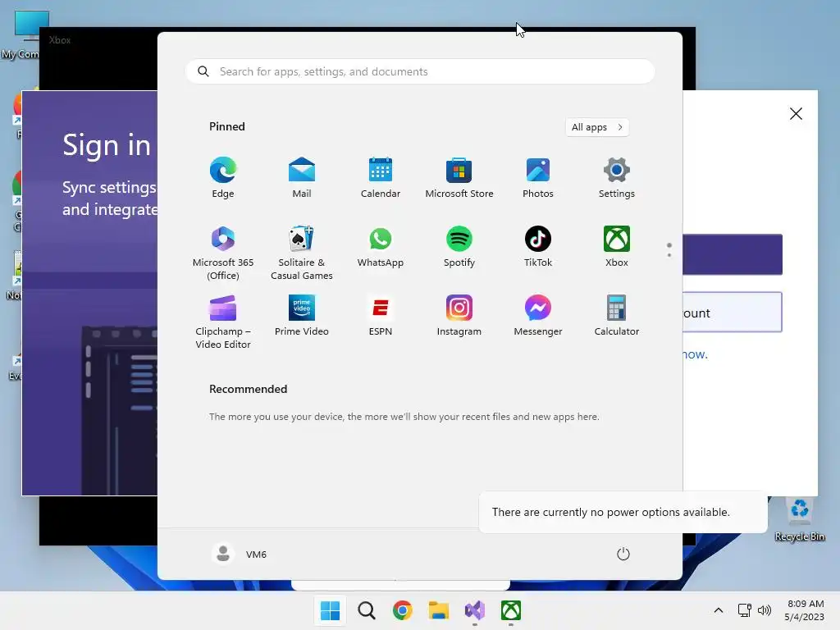Launch the Mail app
Image resolution: width=840 pixels, height=630 pixels.
click(302, 178)
